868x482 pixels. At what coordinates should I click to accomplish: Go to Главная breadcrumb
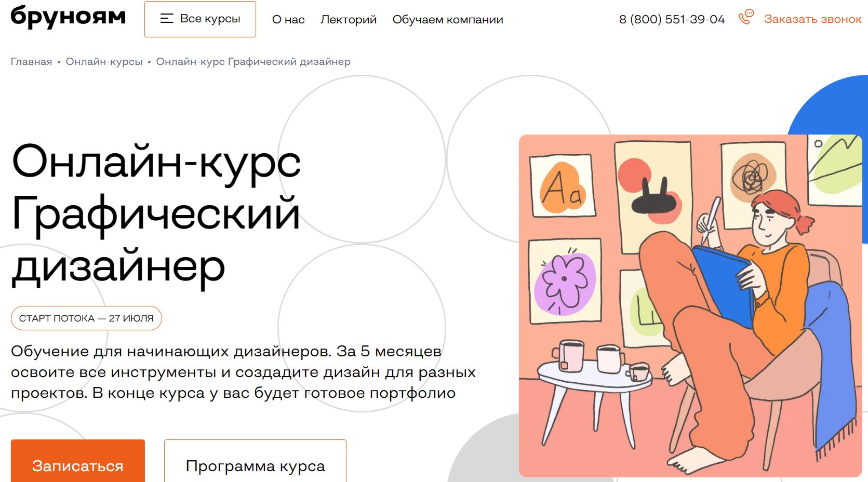pyautogui.click(x=32, y=62)
